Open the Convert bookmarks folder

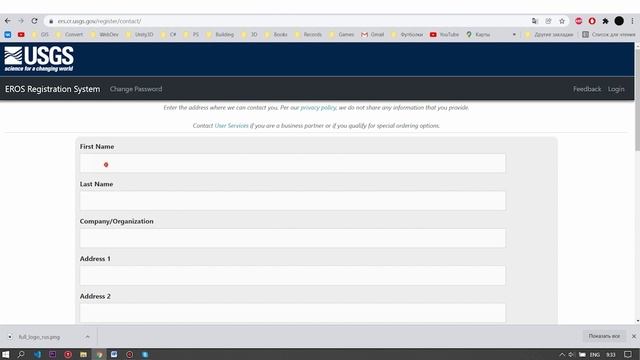69,35
